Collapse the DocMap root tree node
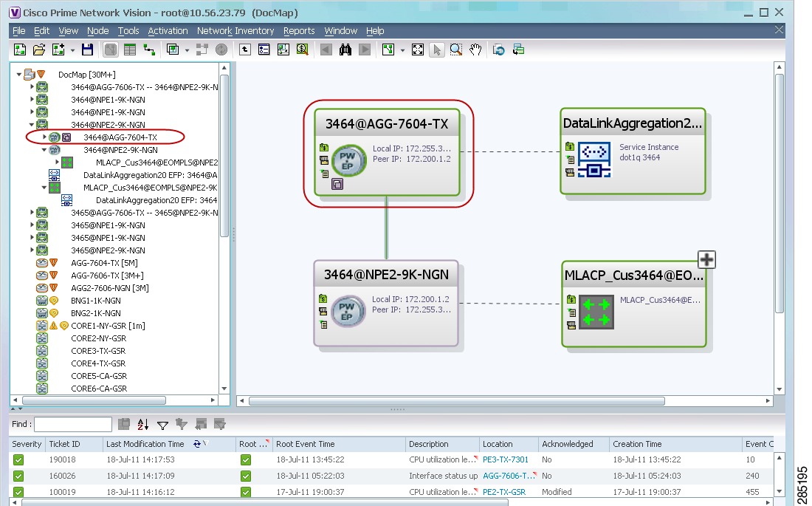 tap(19, 75)
